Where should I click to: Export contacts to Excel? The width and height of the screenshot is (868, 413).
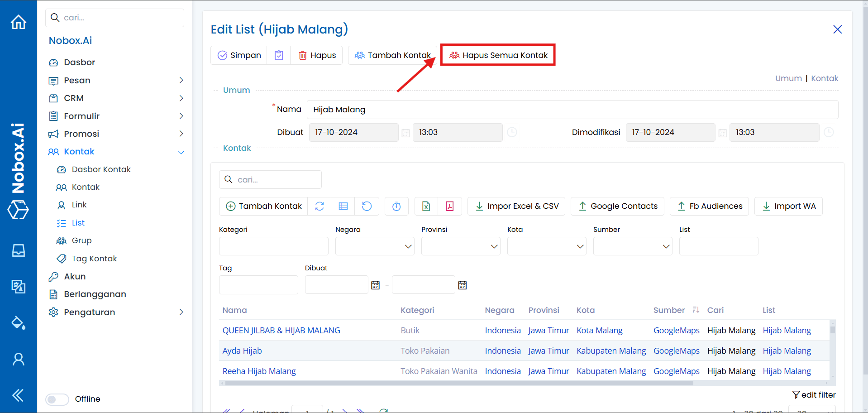(426, 206)
